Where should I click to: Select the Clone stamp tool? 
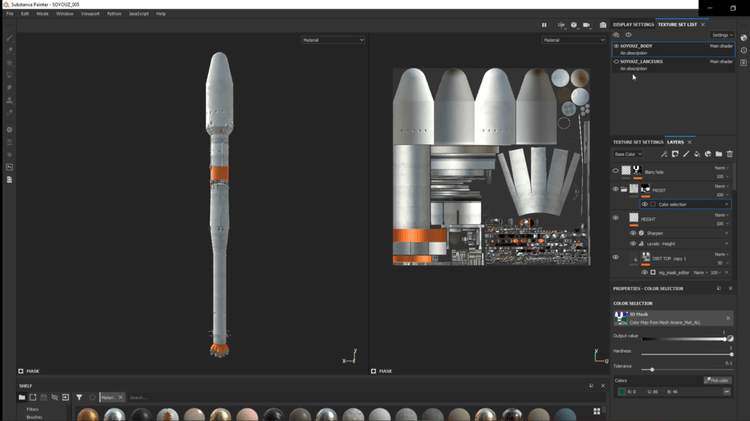click(x=9, y=100)
